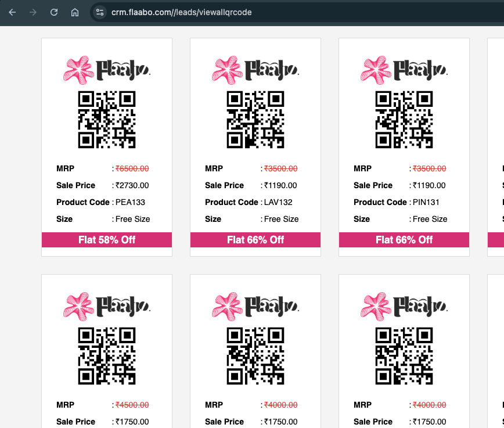Click the Flaabo logo on the LAV132 card
This screenshot has width=504, height=428.
(x=255, y=69)
